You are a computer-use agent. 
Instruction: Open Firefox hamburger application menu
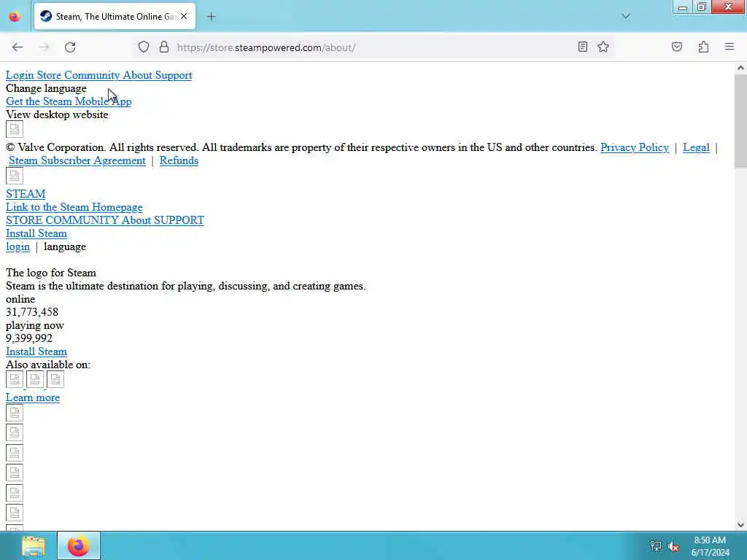pyautogui.click(x=729, y=47)
